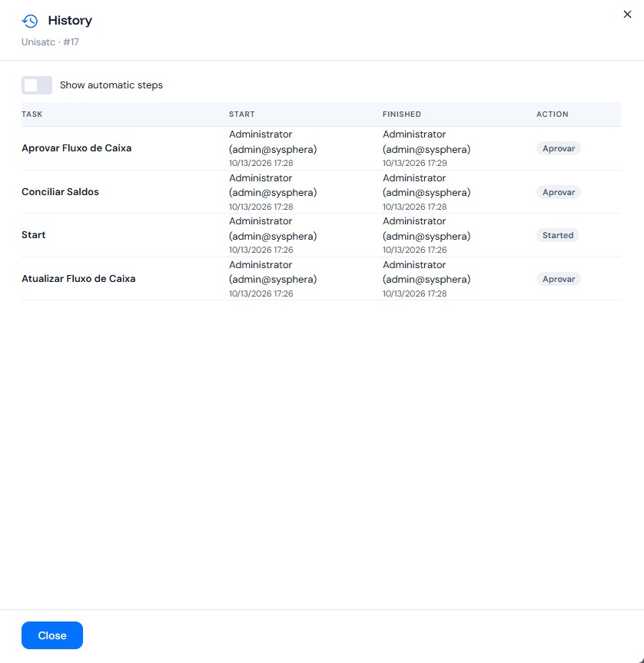Screen dimensions: 644x663
Task: Click the History title text
Action: point(70,20)
